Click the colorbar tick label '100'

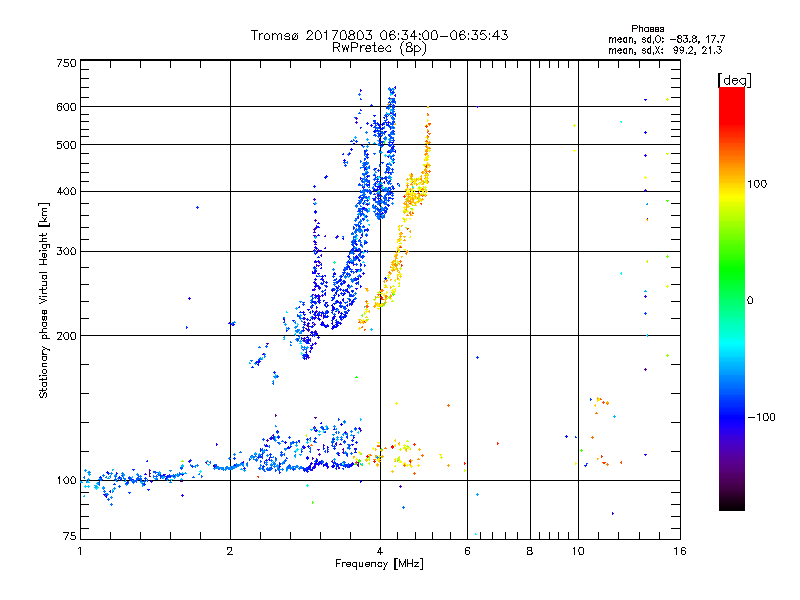[757, 184]
